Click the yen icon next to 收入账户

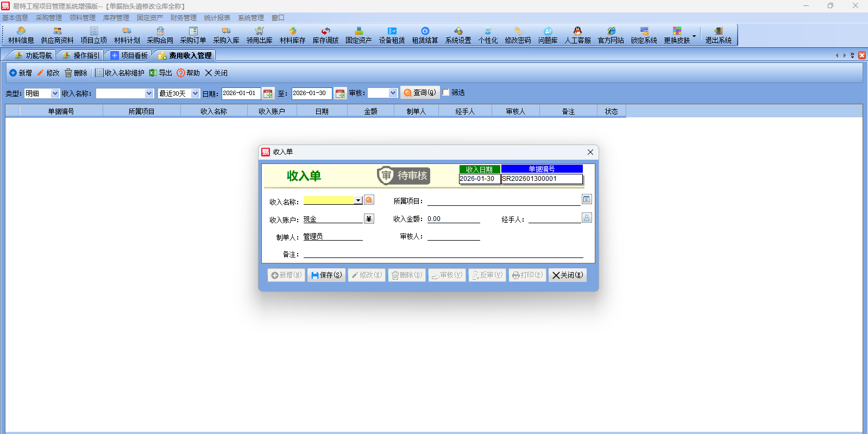(369, 219)
